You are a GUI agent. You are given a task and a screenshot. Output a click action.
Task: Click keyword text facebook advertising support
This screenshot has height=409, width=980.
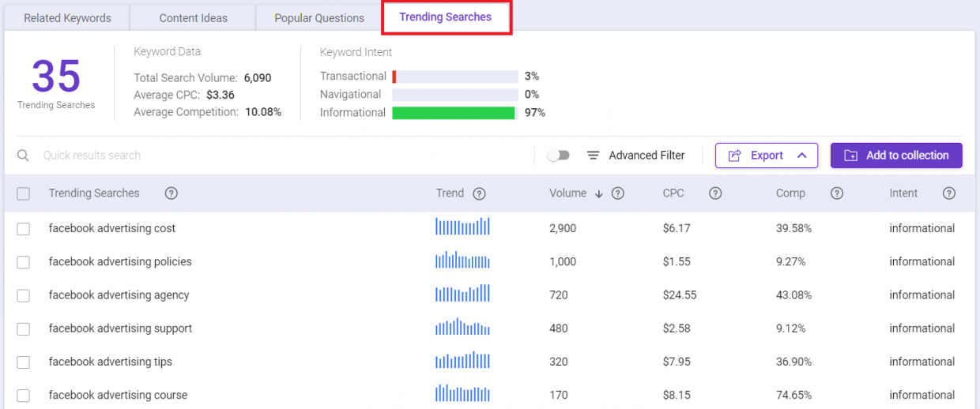[x=120, y=328]
